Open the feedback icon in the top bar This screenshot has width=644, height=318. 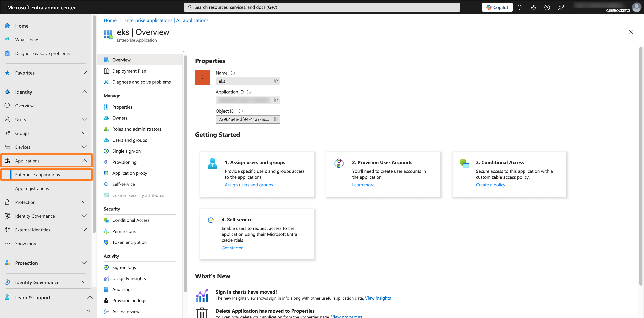pos(561,7)
